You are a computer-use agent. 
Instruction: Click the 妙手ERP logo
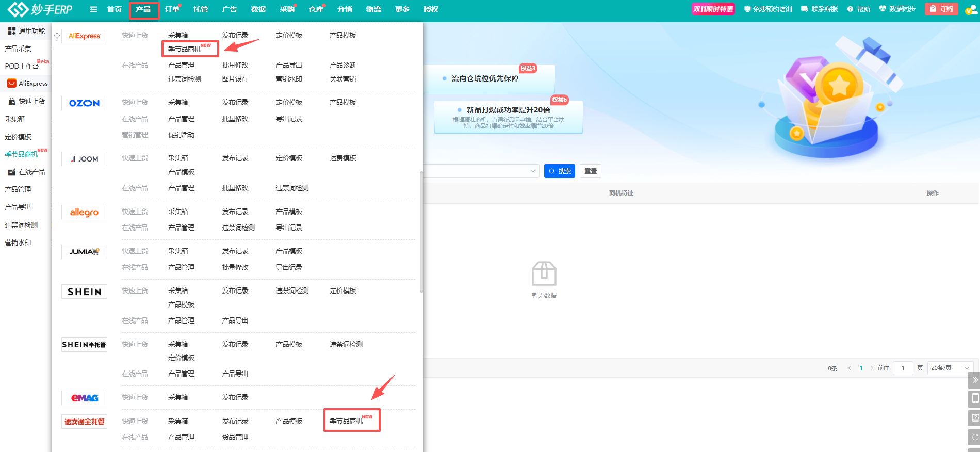tap(40, 9)
